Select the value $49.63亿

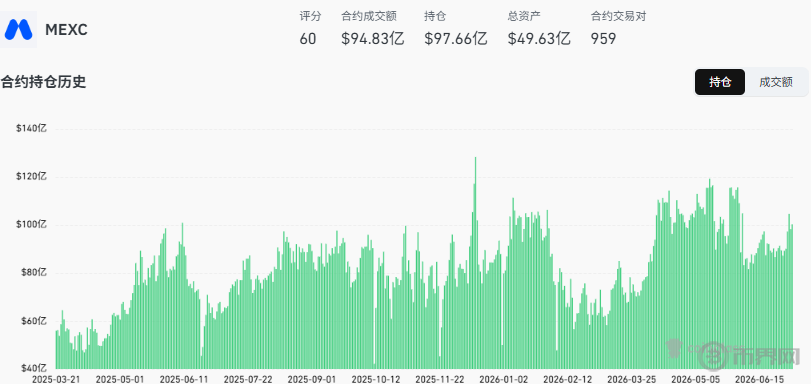(x=539, y=39)
